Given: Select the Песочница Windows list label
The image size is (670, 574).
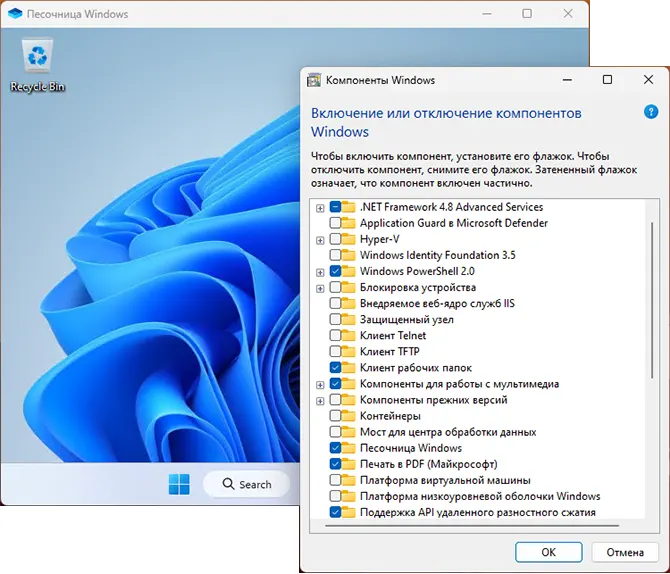Looking at the screenshot, I should (411, 448).
